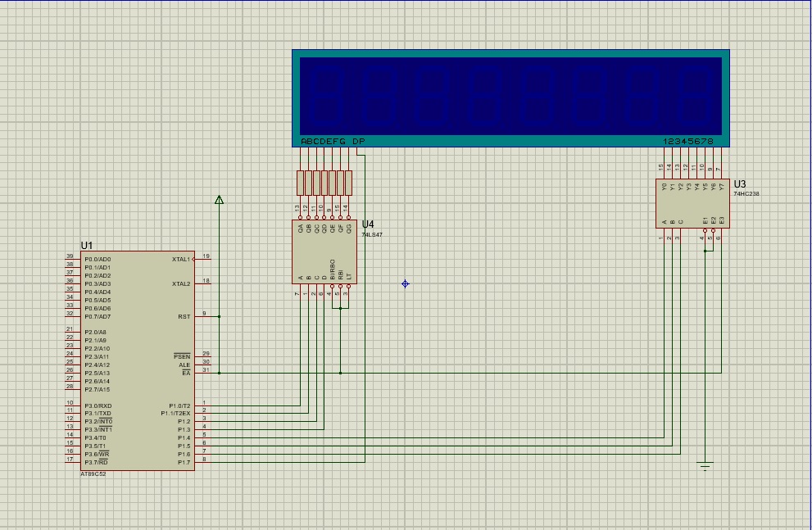Click the wire junction dot on RST line
Viewport: 812px width, 530px height.
pos(219,316)
